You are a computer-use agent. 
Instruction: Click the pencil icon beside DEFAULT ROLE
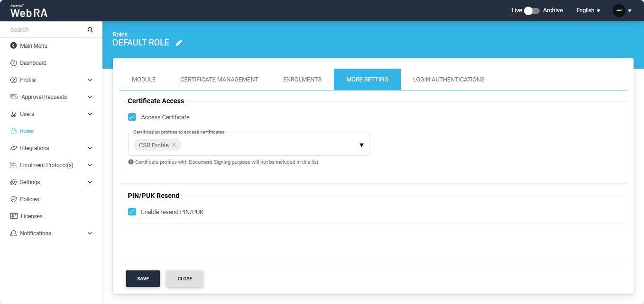[x=179, y=43]
